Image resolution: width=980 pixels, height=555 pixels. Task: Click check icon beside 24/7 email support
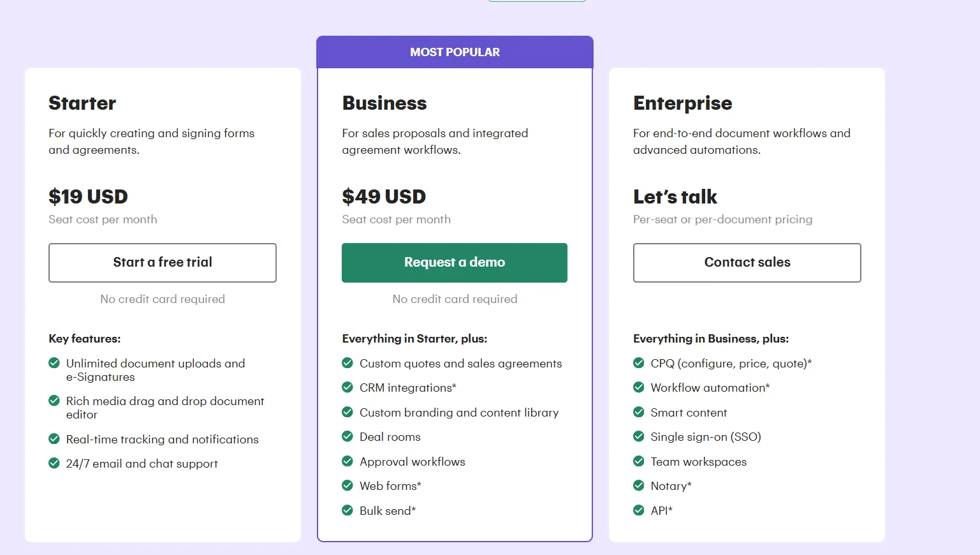pyautogui.click(x=54, y=463)
